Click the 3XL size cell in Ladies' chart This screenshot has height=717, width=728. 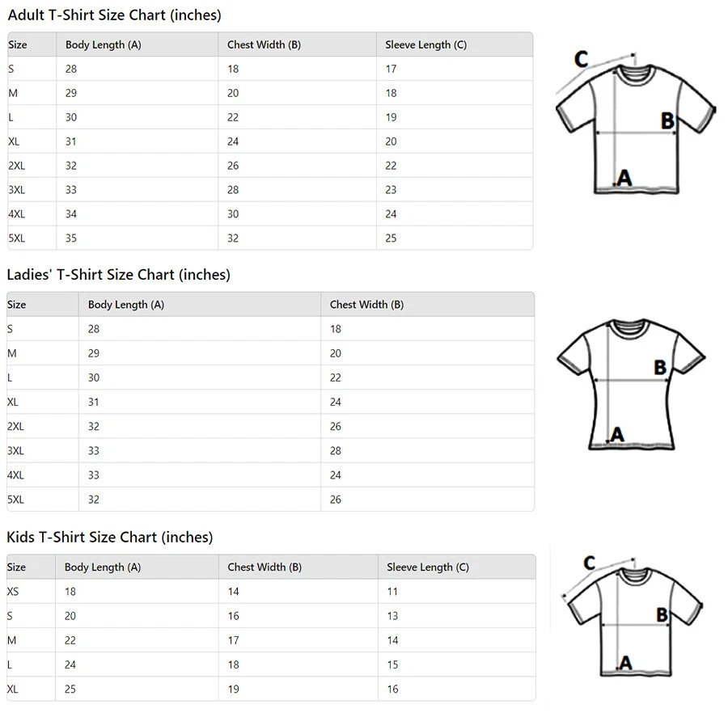pyautogui.click(x=16, y=451)
